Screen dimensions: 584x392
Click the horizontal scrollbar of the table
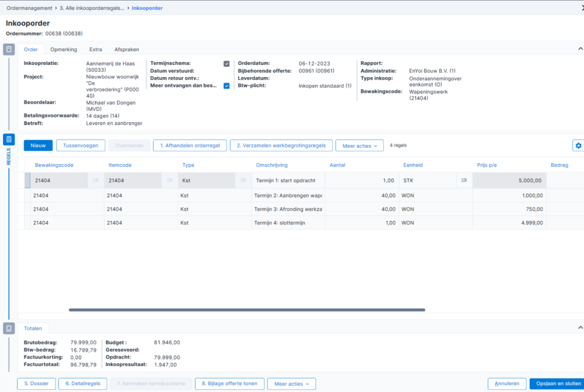pos(247,310)
